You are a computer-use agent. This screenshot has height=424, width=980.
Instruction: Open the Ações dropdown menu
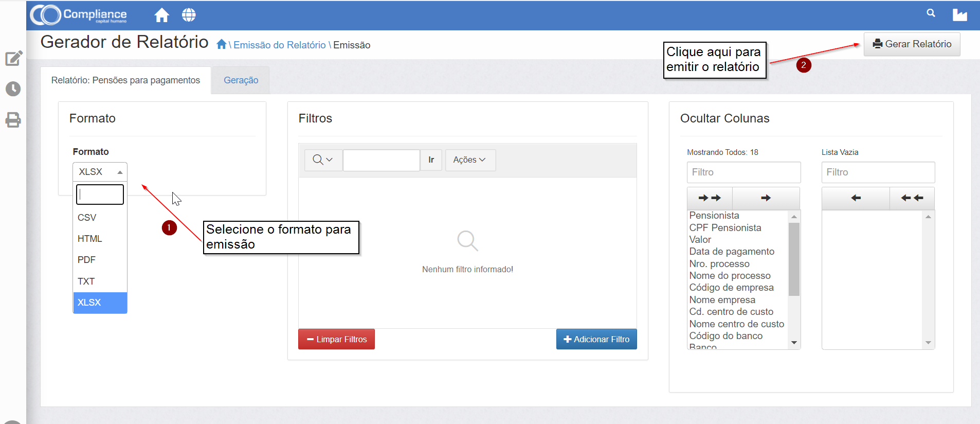coord(470,160)
